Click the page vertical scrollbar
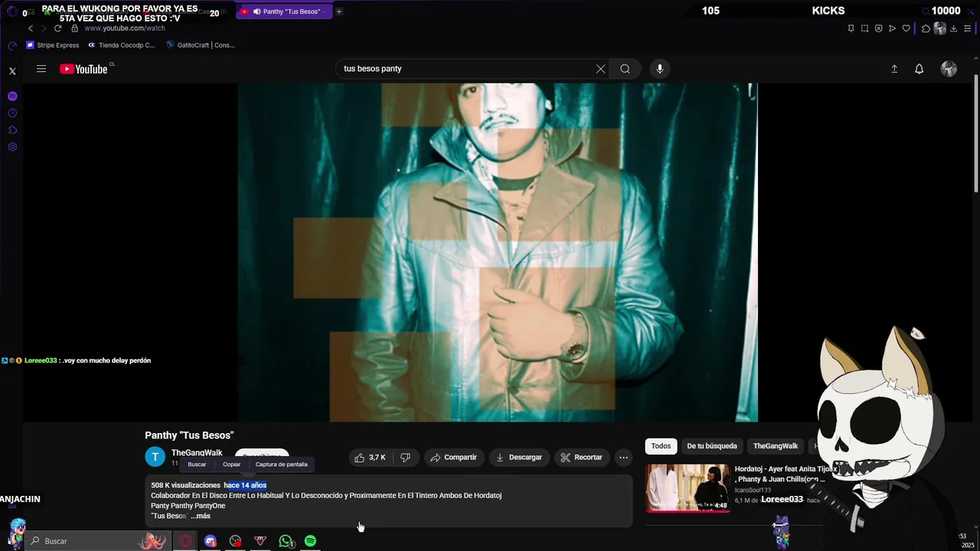The image size is (980, 551). point(975,134)
